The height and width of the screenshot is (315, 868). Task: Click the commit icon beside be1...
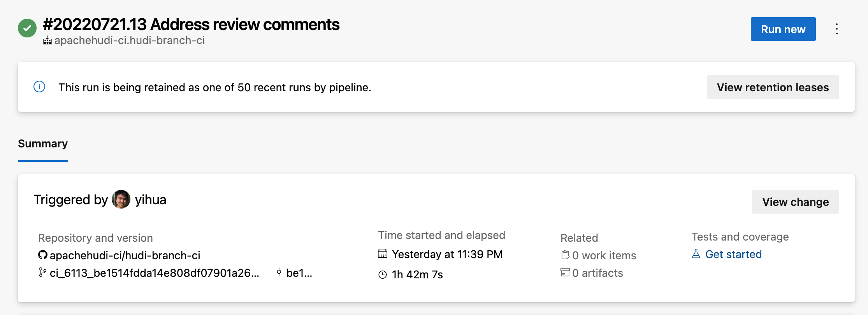279,272
